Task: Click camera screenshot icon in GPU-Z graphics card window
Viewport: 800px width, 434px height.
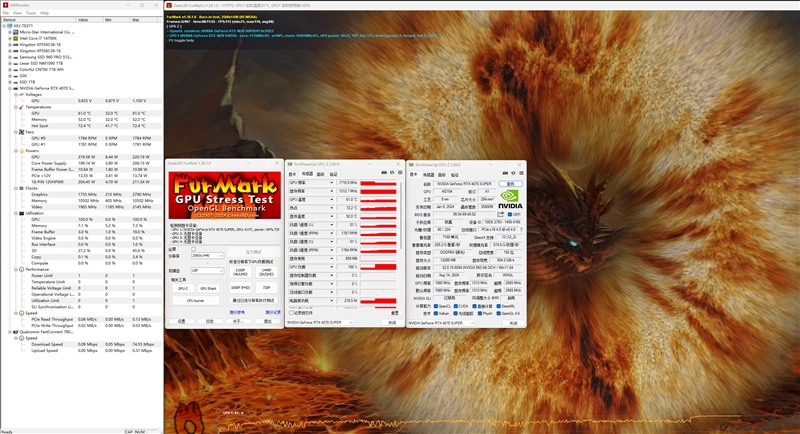Action: pyautogui.click(x=505, y=173)
